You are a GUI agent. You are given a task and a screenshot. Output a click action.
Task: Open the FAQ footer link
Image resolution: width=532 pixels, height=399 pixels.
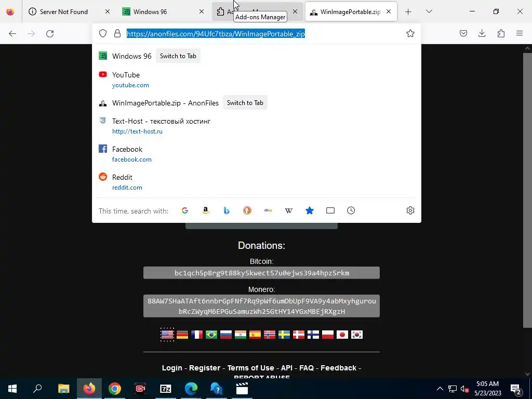tap(307, 368)
